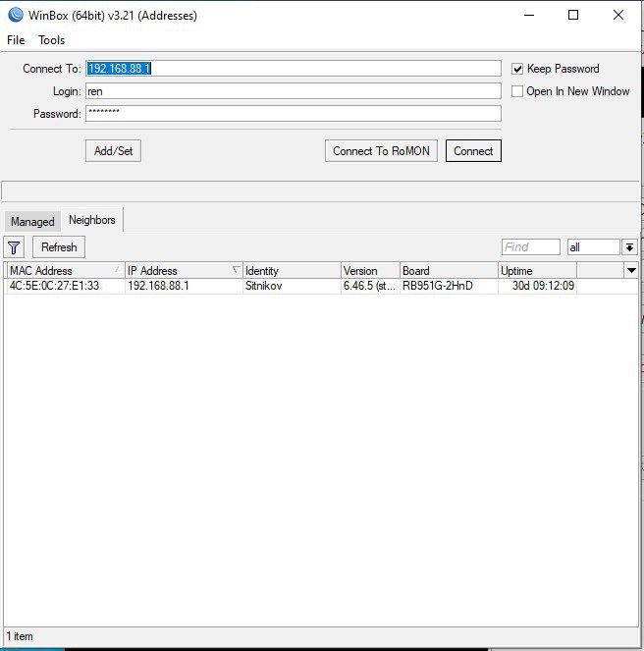Viewport: 644px width, 651px height.
Task: Click into the Login field
Action: point(294,91)
